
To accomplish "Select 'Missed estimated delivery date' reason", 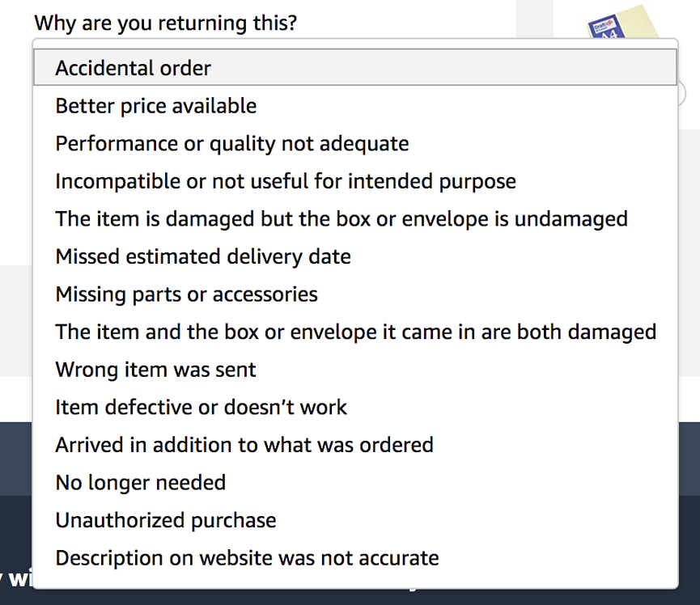I will pos(202,256).
